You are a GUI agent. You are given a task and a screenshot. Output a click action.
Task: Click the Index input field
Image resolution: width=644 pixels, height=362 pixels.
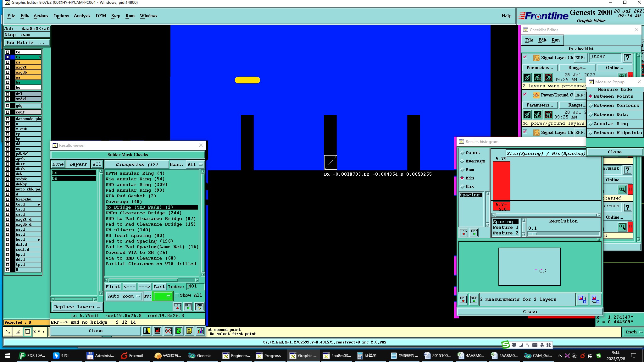[196, 286]
